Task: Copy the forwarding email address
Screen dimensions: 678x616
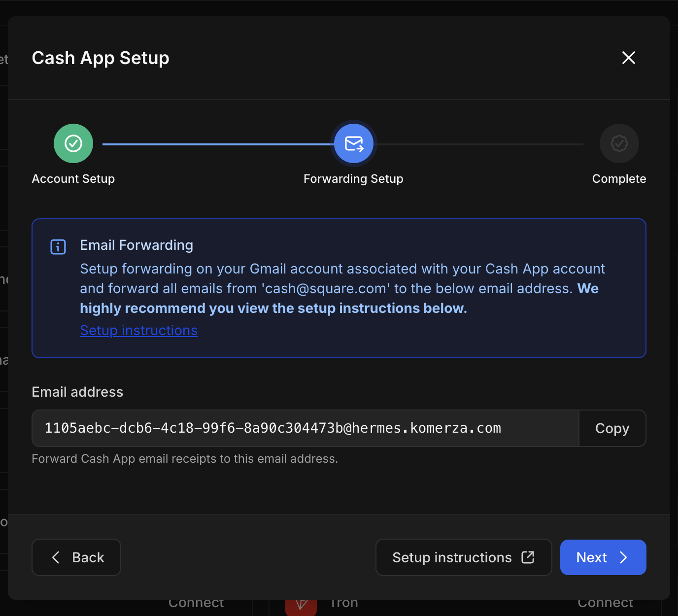Action: (x=612, y=428)
